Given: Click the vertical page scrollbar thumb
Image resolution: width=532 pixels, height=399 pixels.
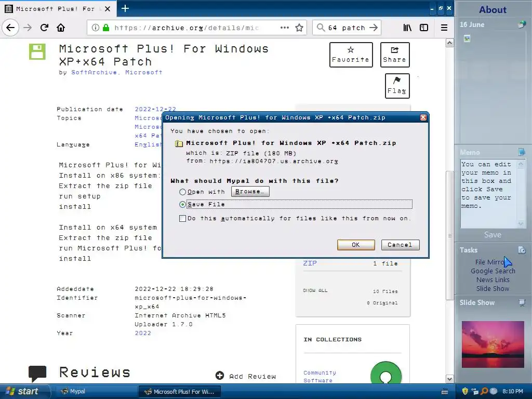Looking at the screenshot, I should [x=449, y=235].
